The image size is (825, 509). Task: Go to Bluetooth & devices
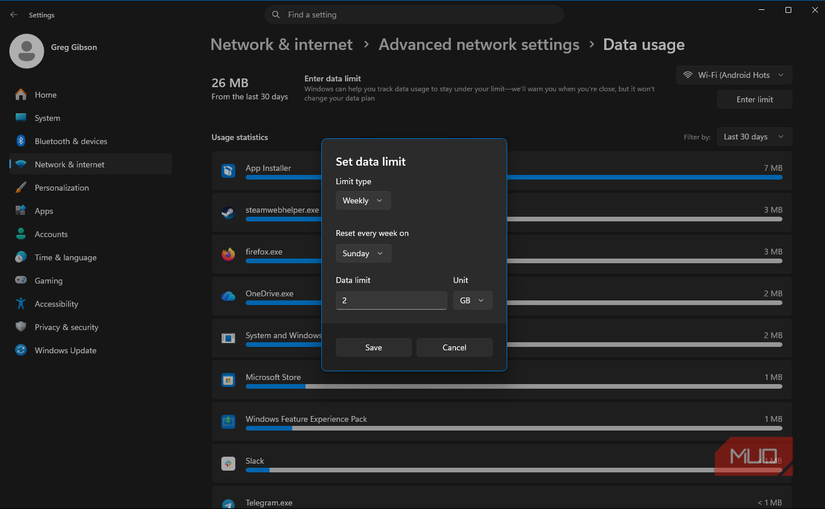[x=90, y=141]
